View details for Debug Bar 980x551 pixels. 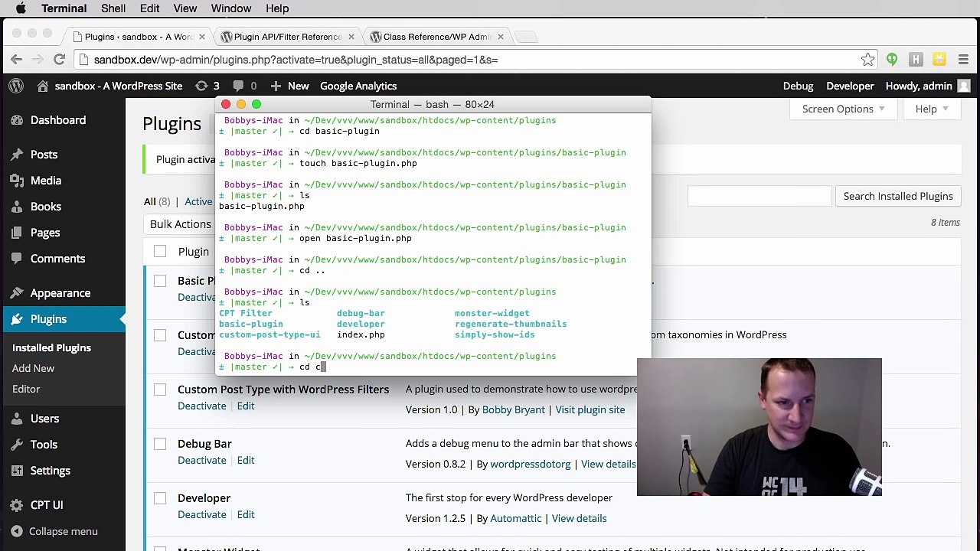(609, 464)
